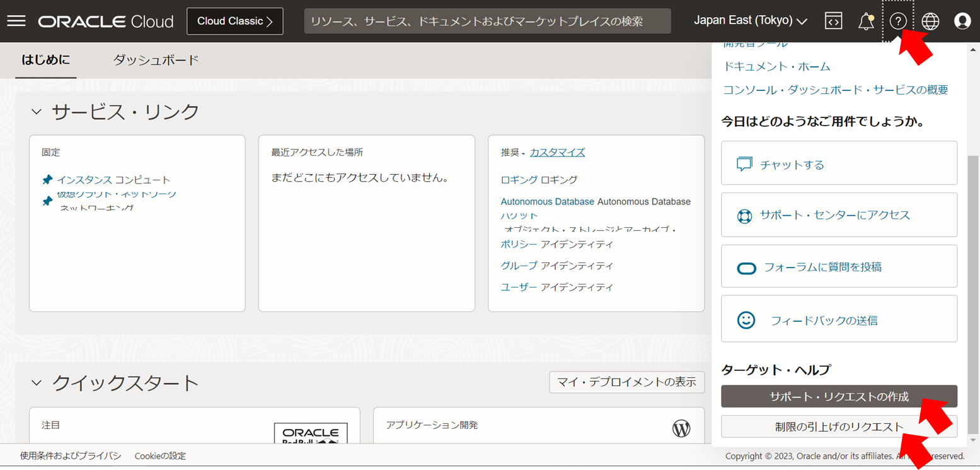Open the Japan East (Tokyo) region dropdown
This screenshot has width=980, height=470.
pos(750,20)
